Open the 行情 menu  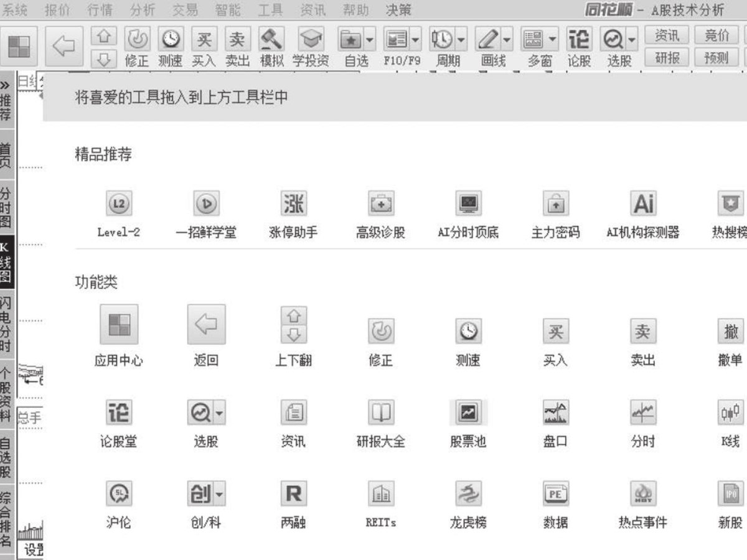[100, 10]
